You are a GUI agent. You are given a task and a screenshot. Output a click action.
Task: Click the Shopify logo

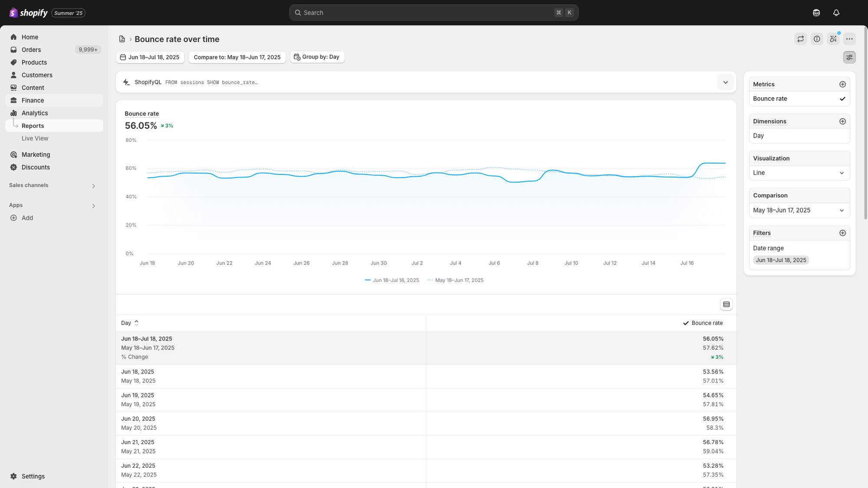(x=28, y=13)
